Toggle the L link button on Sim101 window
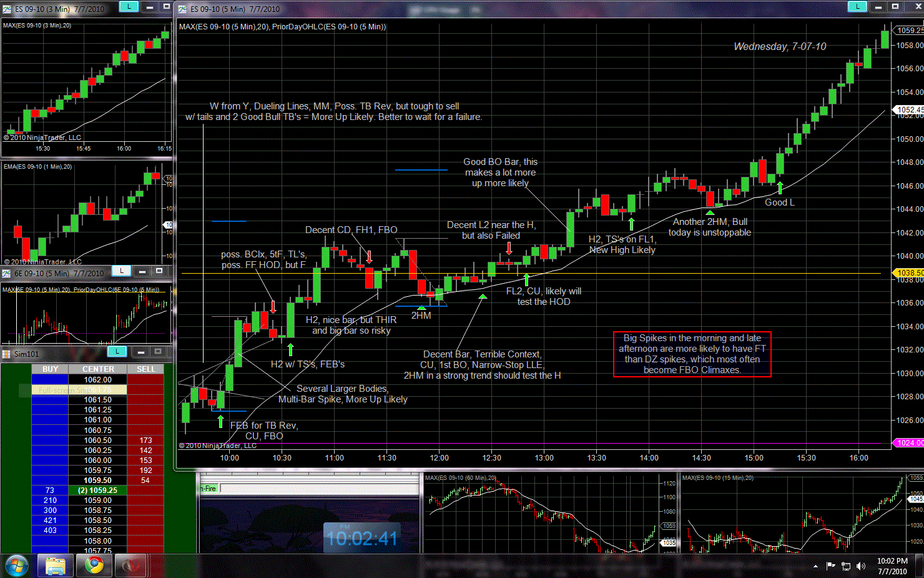 click(x=117, y=352)
